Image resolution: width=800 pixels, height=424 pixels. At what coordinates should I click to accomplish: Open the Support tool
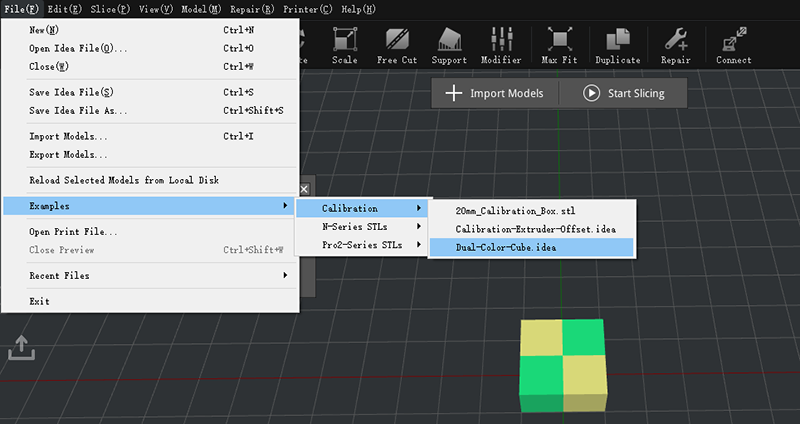click(x=449, y=45)
